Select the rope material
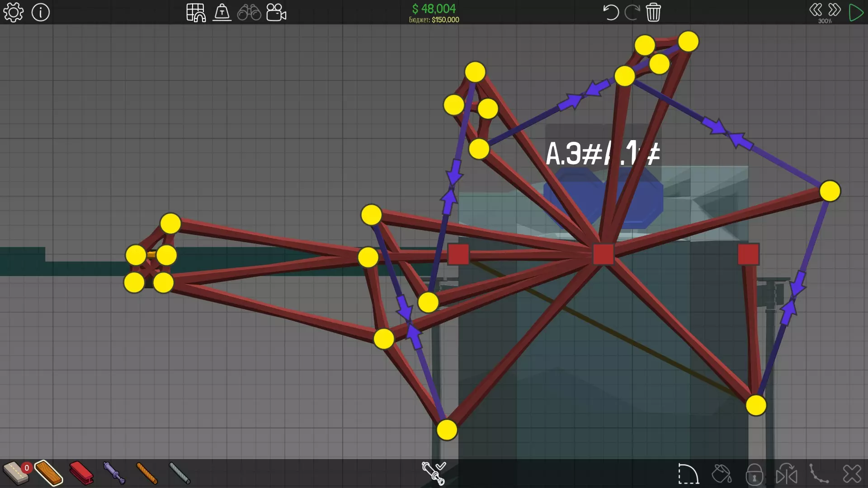Image resolution: width=868 pixels, height=488 pixels. [x=146, y=473]
